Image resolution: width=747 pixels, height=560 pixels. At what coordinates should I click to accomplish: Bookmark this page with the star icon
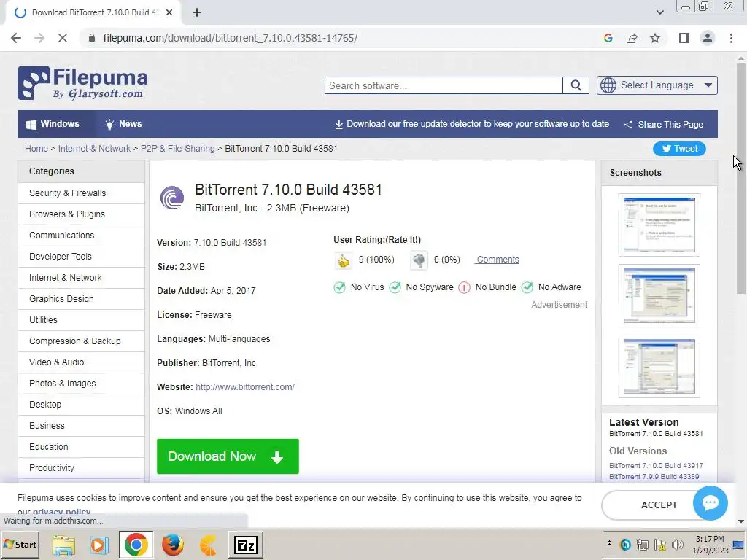click(x=655, y=38)
